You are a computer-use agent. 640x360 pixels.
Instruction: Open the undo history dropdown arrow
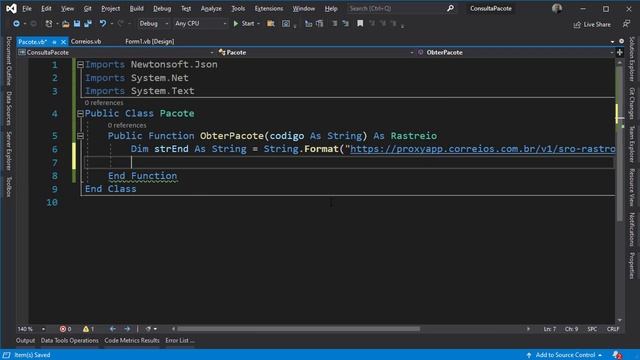[x=111, y=24]
